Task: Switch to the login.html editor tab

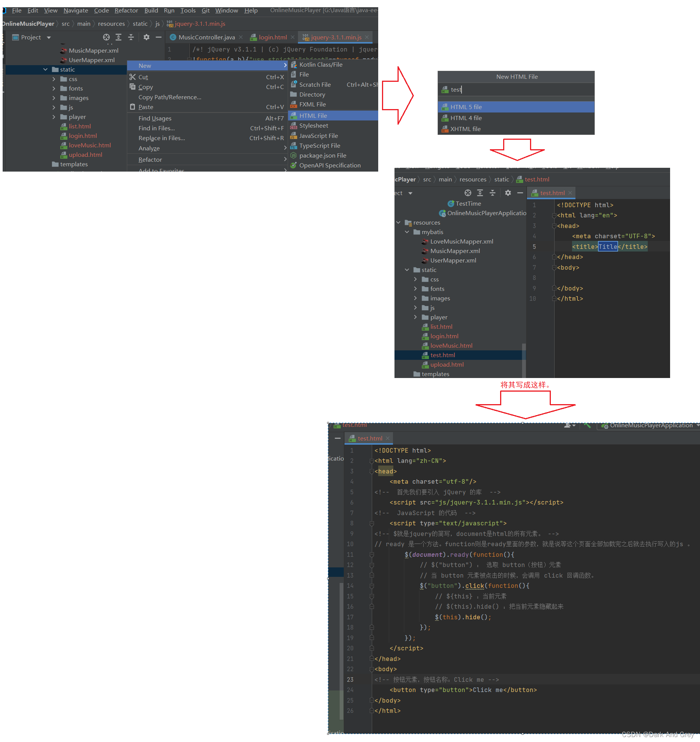Action: pos(273,37)
